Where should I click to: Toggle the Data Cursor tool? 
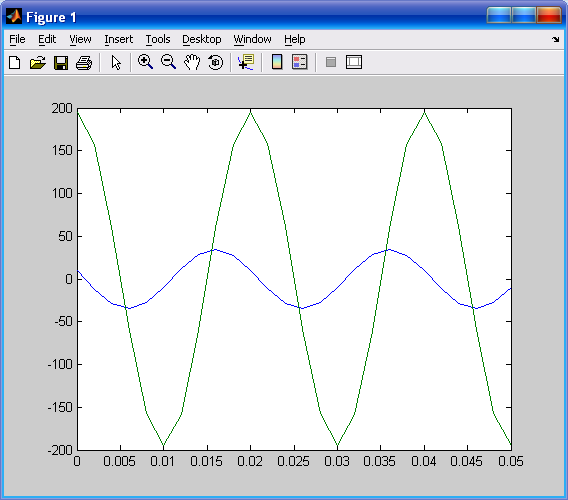point(246,62)
